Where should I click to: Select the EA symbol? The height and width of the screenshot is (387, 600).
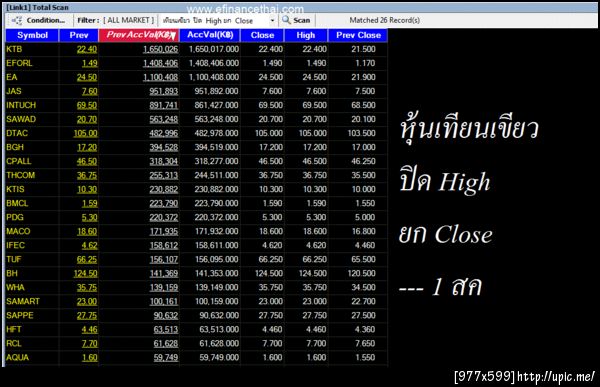[x=11, y=77]
